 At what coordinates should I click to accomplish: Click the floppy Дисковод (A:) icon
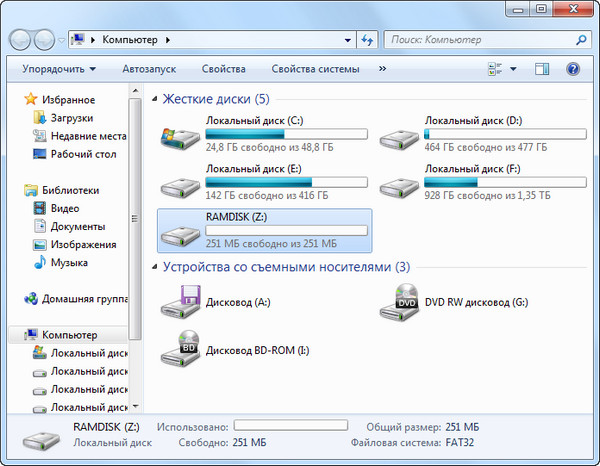pos(180,302)
